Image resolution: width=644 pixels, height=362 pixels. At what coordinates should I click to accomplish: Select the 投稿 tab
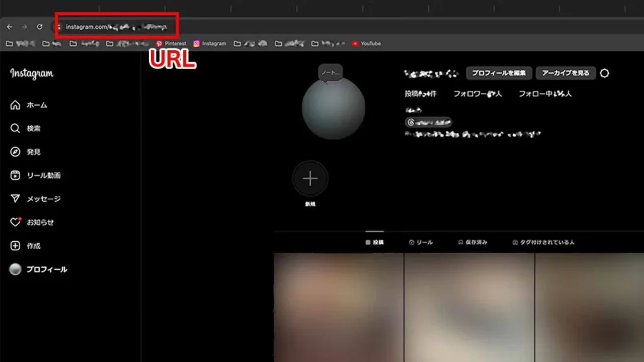click(x=375, y=242)
